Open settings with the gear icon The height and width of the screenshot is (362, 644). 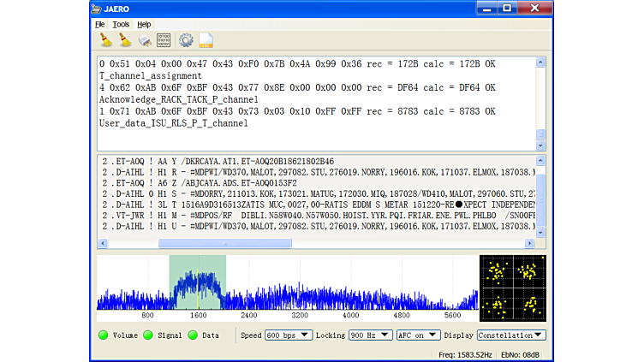[x=186, y=40]
